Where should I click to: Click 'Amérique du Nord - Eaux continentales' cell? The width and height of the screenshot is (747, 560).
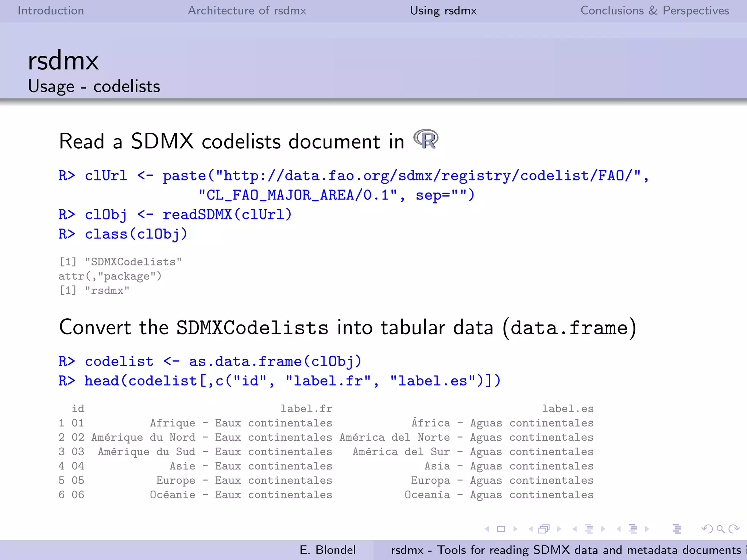pos(212,437)
